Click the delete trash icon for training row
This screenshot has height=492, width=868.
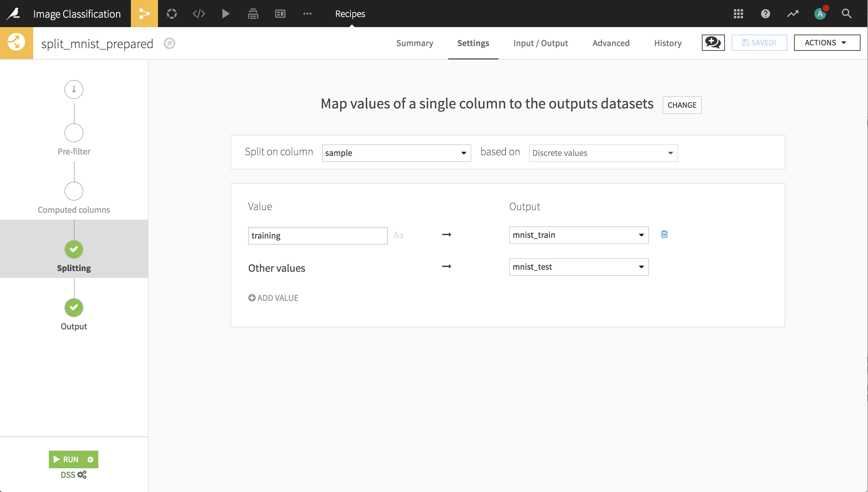[664, 235]
